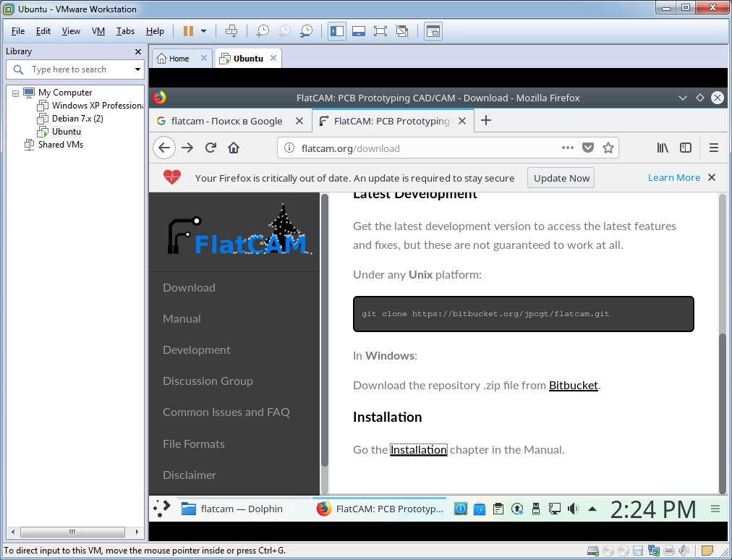
Task: Open the Firefox window title bar menu chevron
Action: [683, 98]
